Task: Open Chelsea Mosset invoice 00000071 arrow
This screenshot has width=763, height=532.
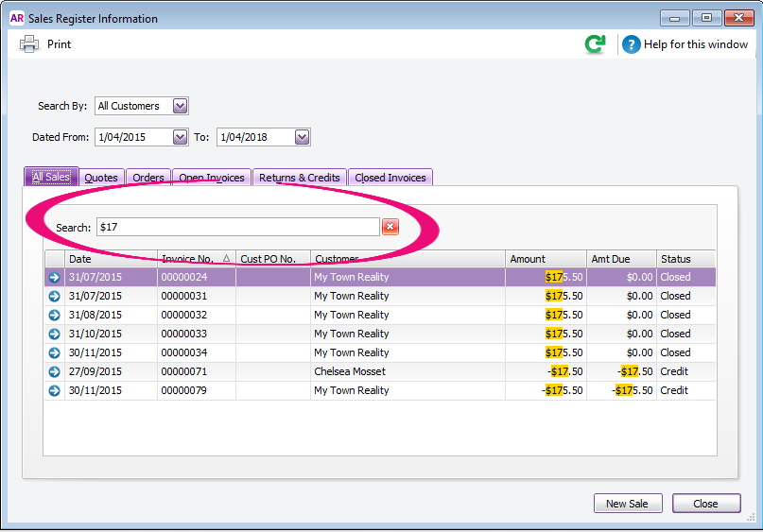Action: pyautogui.click(x=55, y=372)
